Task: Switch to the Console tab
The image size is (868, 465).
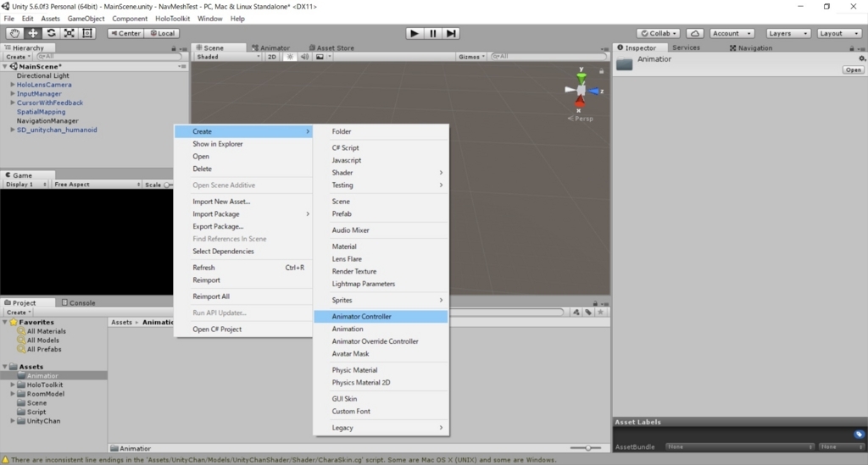Action: pos(78,303)
